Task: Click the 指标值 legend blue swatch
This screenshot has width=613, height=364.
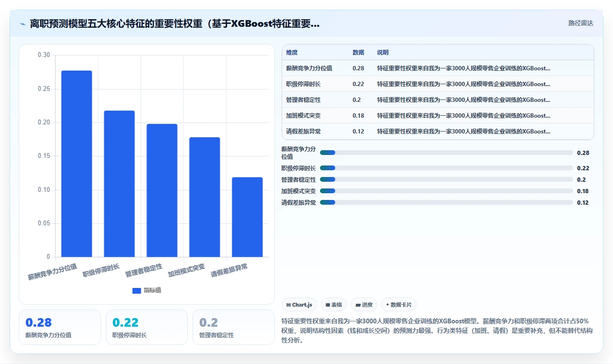Action: 136,290
